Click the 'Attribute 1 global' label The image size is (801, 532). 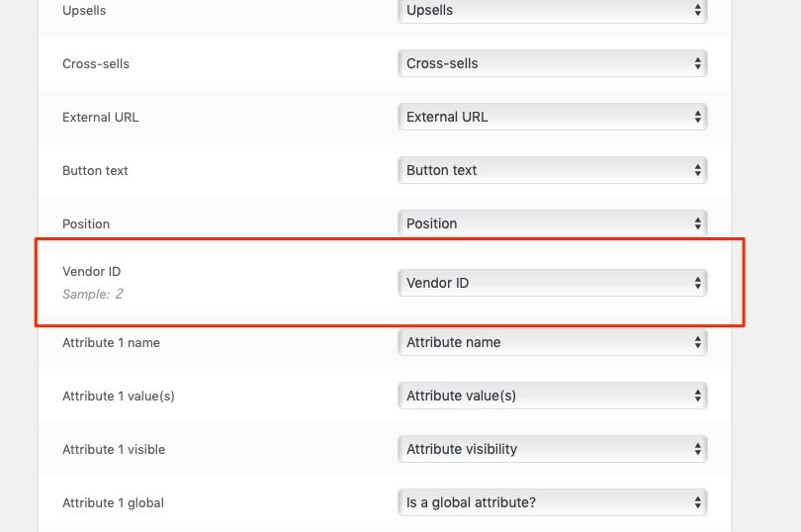tap(114, 503)
